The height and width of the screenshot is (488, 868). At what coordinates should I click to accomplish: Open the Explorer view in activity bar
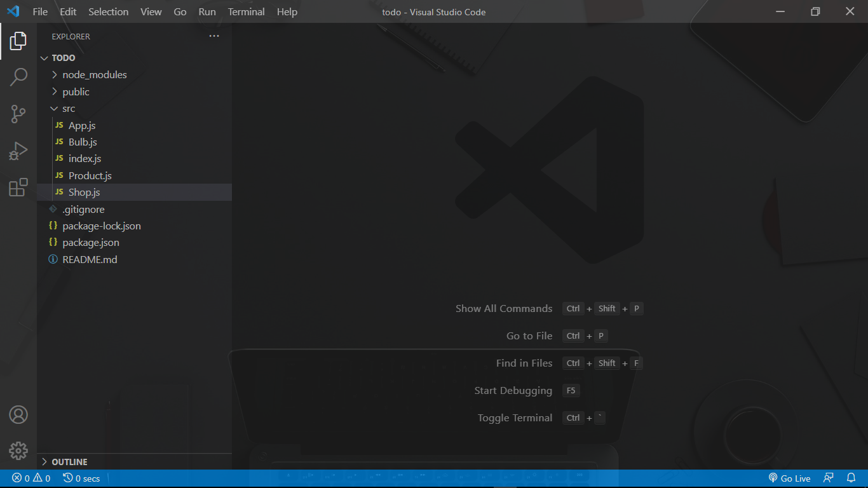(18, 41)
